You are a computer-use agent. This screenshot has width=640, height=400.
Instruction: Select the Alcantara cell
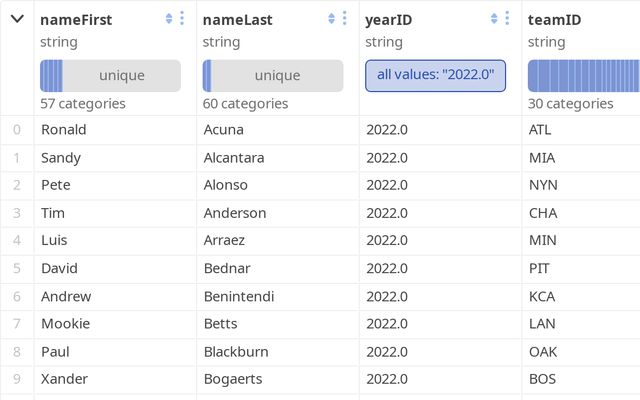(236, 157)
